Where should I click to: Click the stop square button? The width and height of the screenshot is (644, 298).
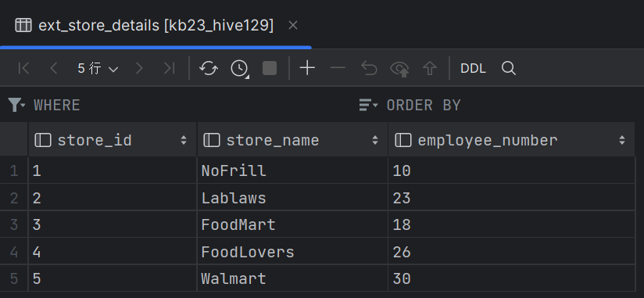coord(270,68)
